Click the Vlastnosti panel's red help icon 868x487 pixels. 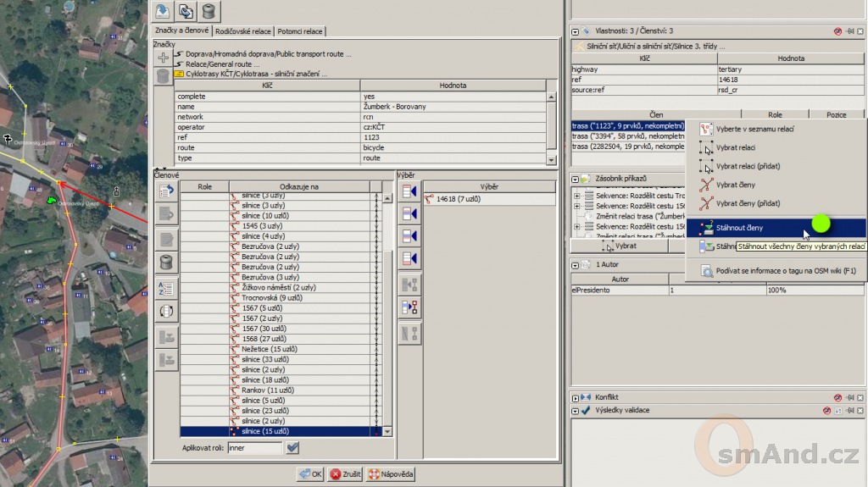tap(837, 31)
